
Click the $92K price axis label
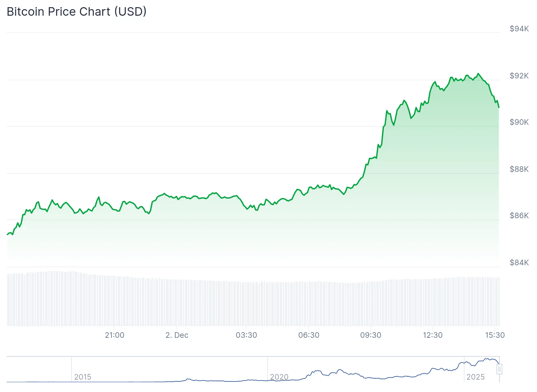click(519, 76)
